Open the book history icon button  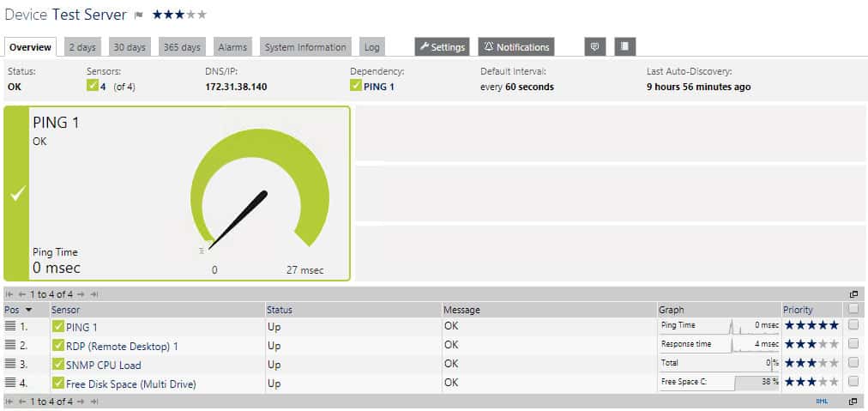pyautogui.click(x=625, y=46)
